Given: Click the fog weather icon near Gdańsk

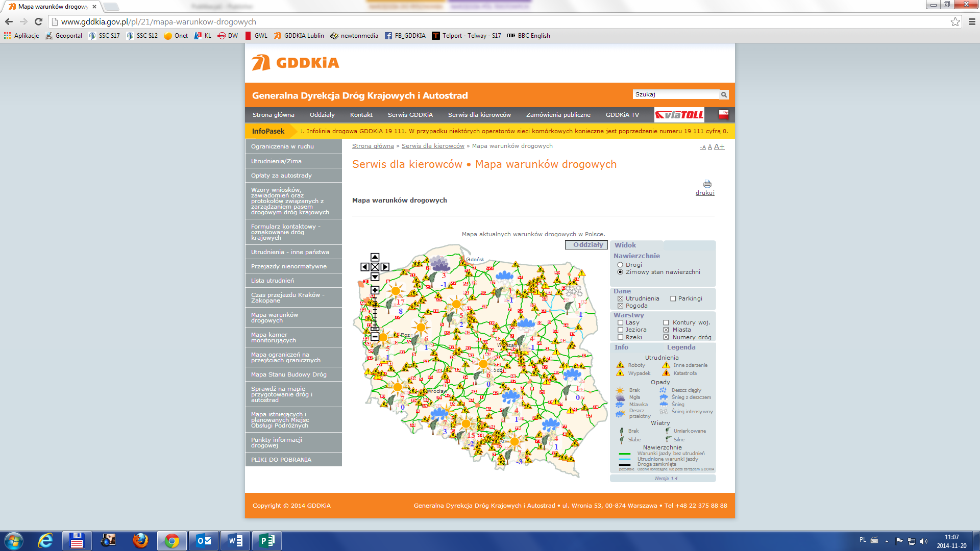Looking at the screenshot, I should 439,264.
